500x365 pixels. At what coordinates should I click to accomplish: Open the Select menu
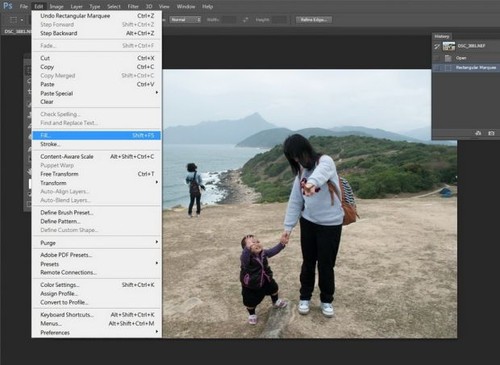click(x=114, y=6)
